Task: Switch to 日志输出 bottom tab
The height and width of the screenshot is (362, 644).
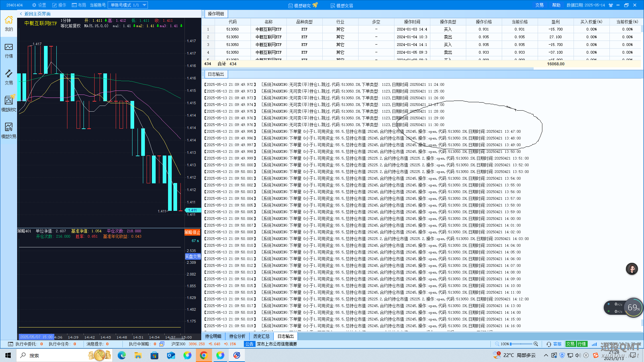Action: 285,336
